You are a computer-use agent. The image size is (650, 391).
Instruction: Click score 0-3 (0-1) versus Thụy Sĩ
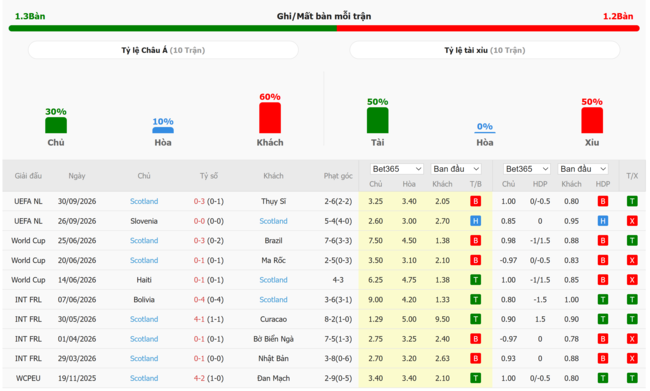tap(209, 201)
